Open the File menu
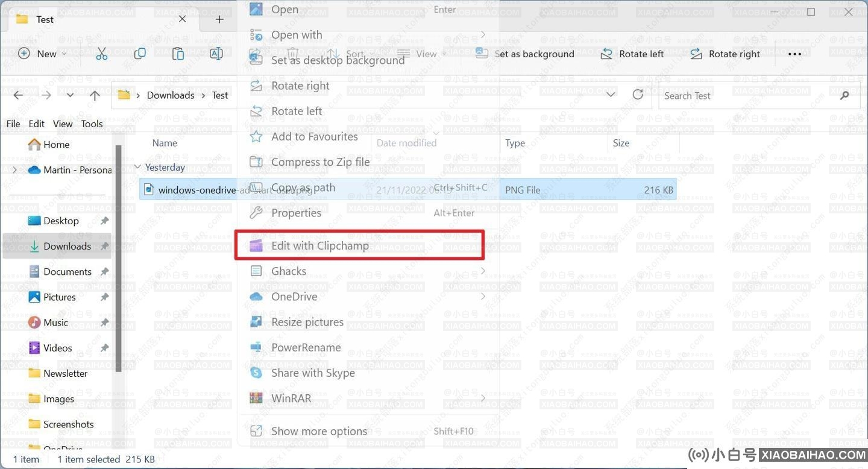The height and width of the screenshot is (469, 868). point(13,124)
